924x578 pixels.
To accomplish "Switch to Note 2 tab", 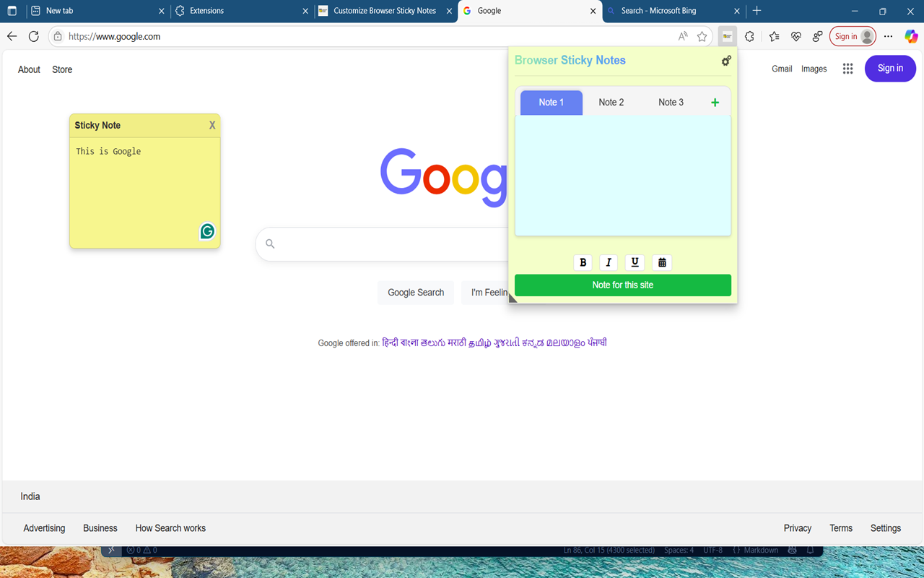I will [611, 103].
